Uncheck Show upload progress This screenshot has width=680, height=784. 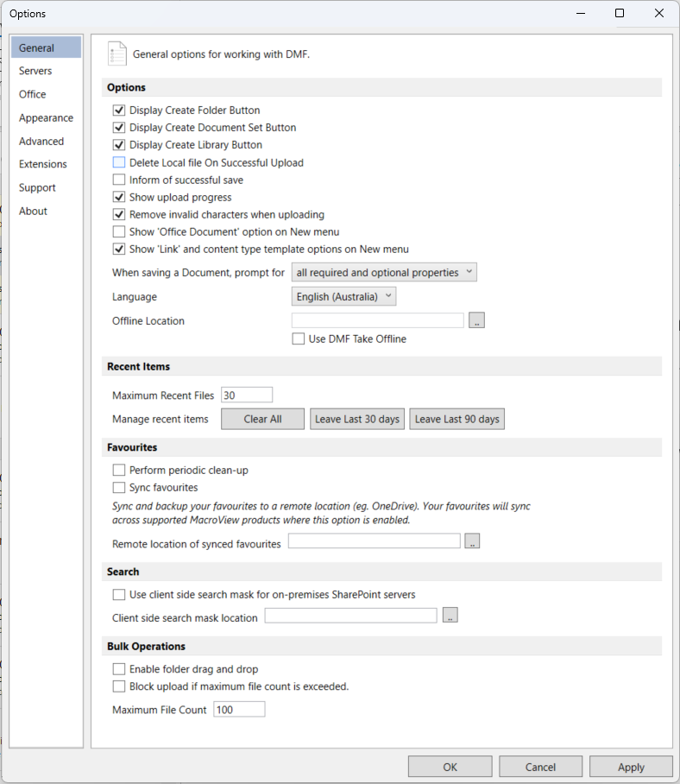tap(119, 197)
